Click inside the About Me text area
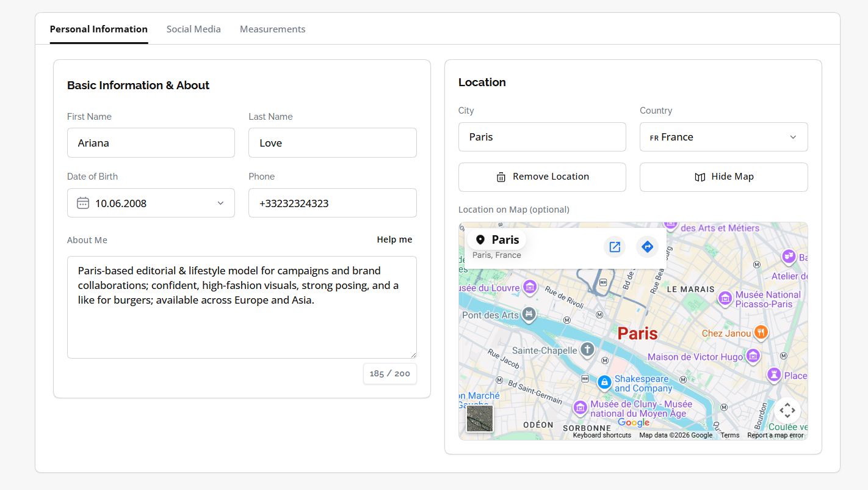The height and width of the screenshot is (490, 868). 242,307
